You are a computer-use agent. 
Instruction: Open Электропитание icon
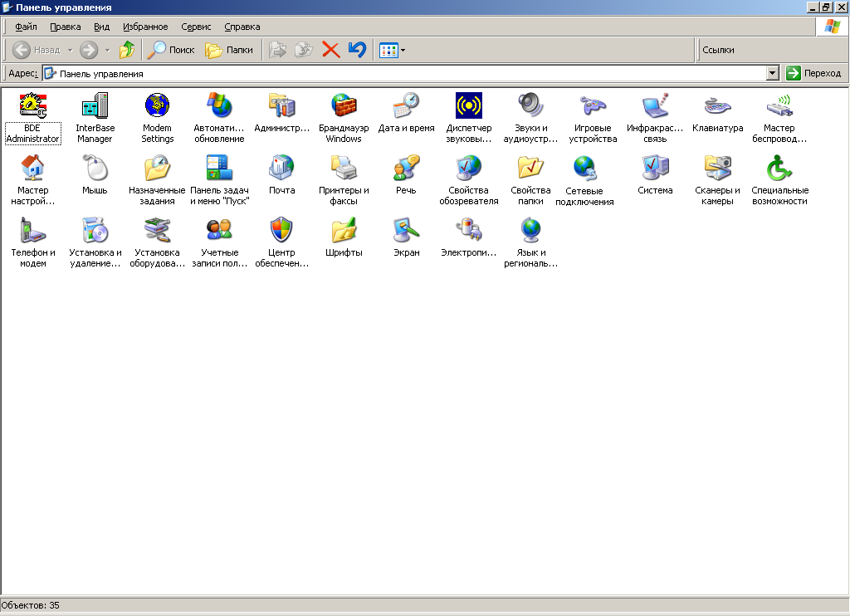[x=469, y=230]
